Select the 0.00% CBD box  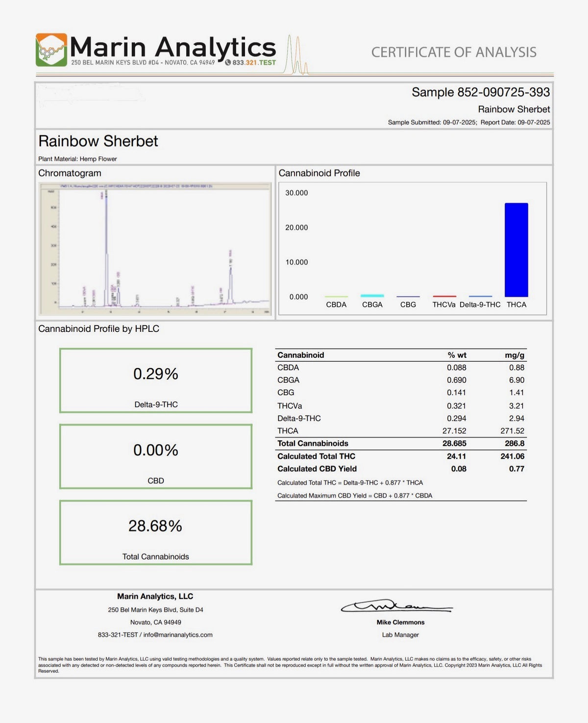[x=156, y=457]
